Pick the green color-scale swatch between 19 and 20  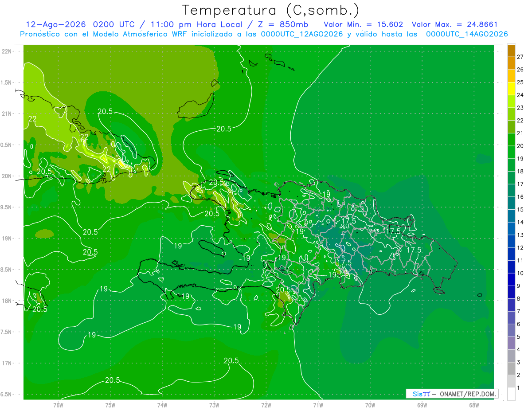coord(511,152)
